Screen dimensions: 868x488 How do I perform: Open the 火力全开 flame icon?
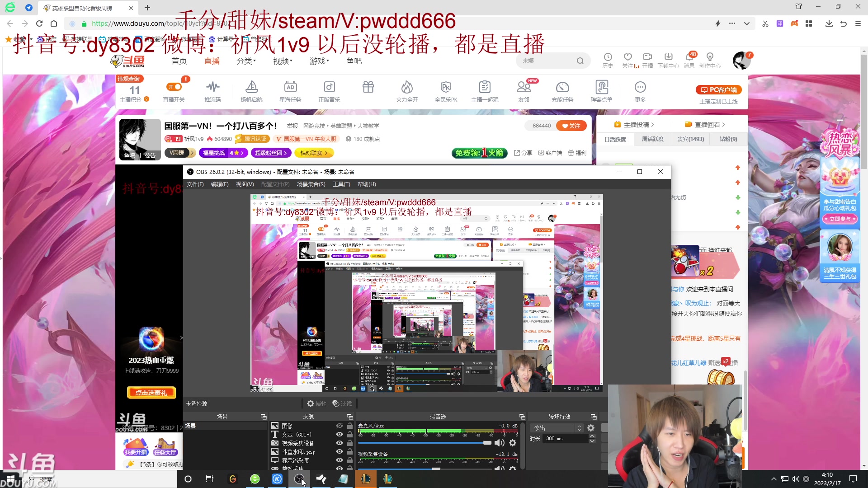point(407,91)
